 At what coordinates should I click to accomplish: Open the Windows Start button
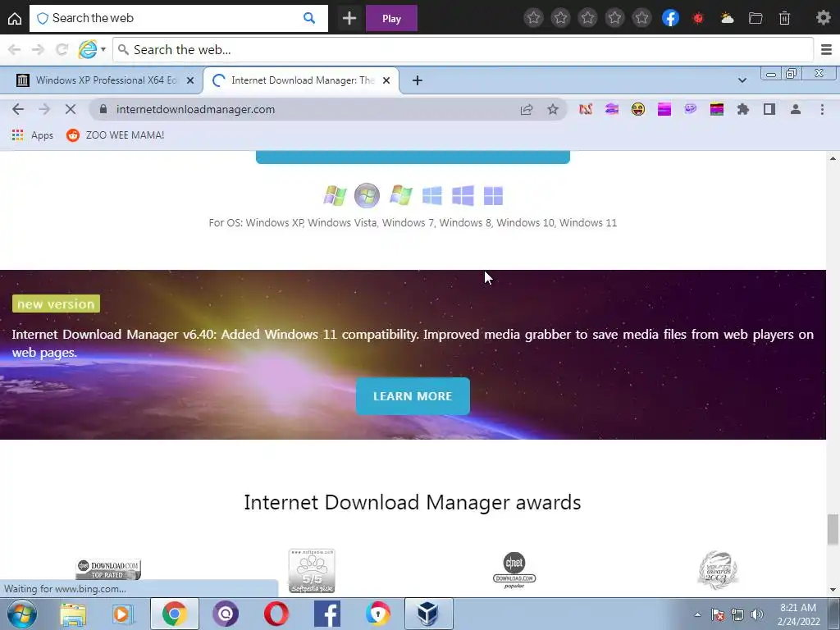click(x=21, y=614)
